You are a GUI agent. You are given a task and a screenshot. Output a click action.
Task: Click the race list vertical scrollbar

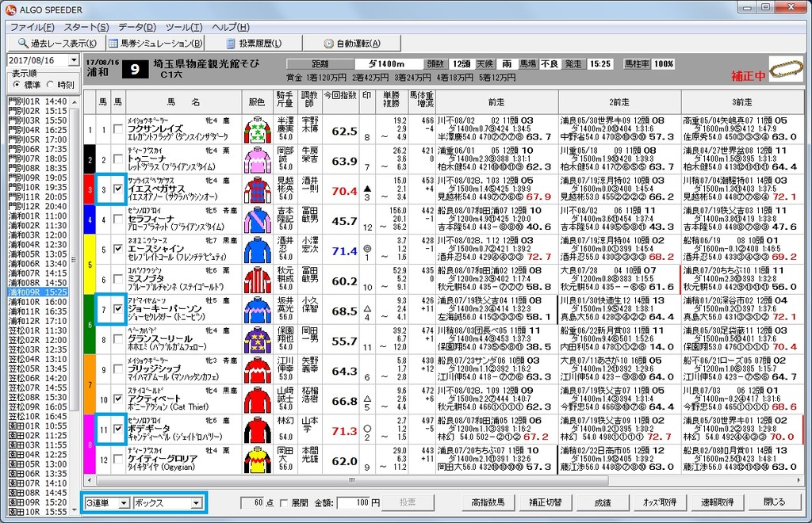coord(74,306)
